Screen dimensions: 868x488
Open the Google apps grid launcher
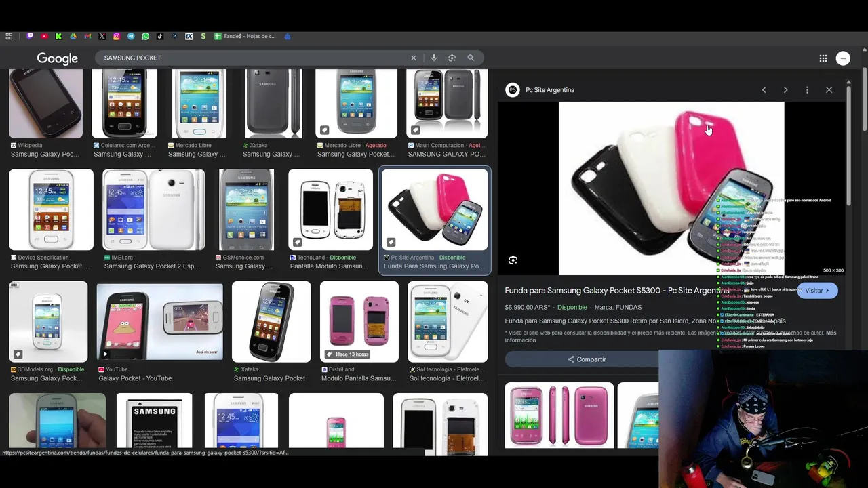[823, 58]
